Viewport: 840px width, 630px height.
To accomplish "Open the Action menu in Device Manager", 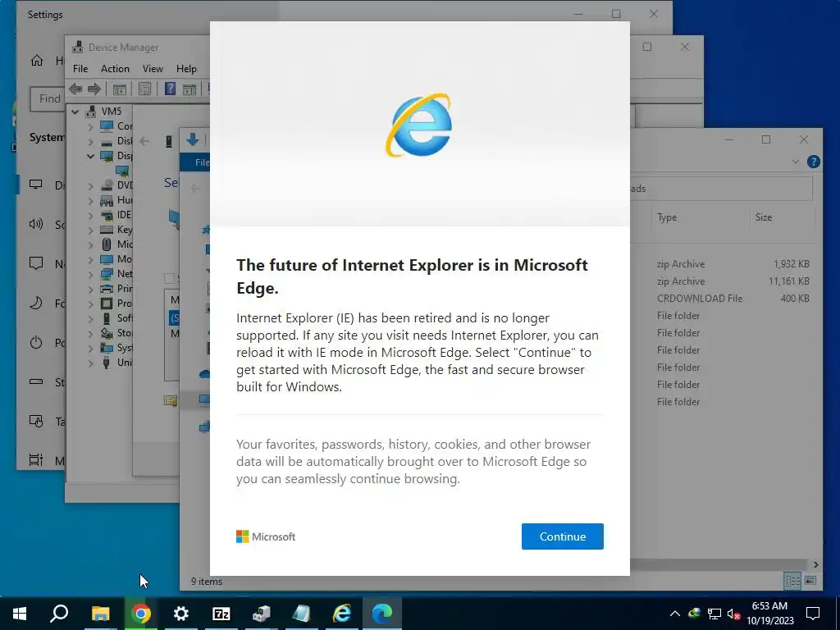I will pyautogui.click(x=115, y=69).
